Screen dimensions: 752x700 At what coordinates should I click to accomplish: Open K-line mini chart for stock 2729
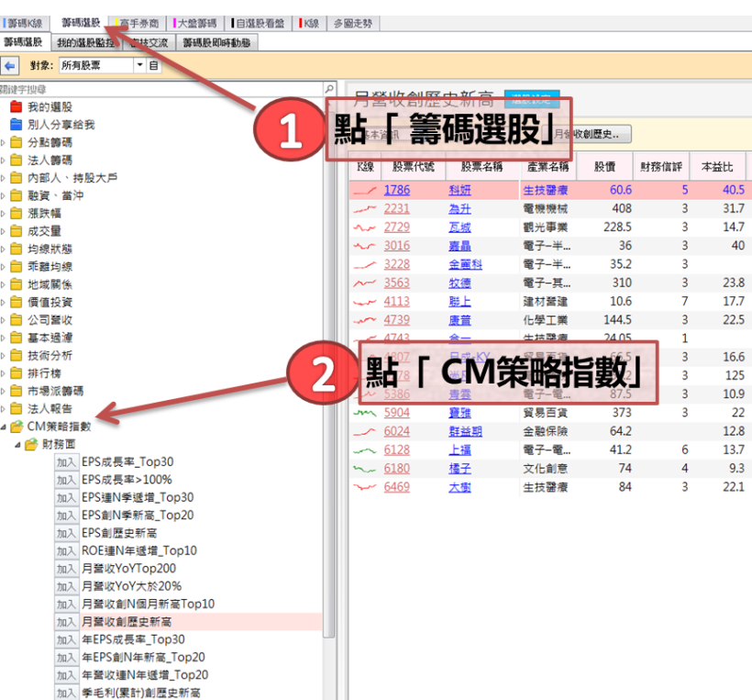(364, 228)
